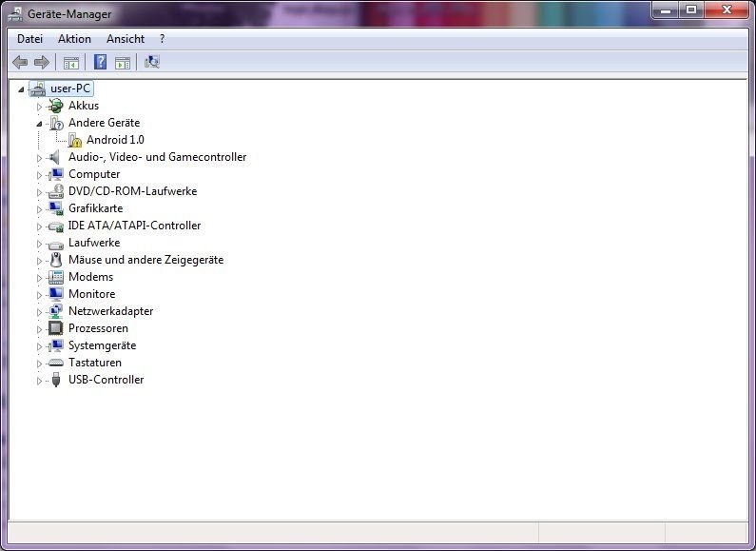
Task: Expand the Laufwerke arrow
Action: (40, 244)
